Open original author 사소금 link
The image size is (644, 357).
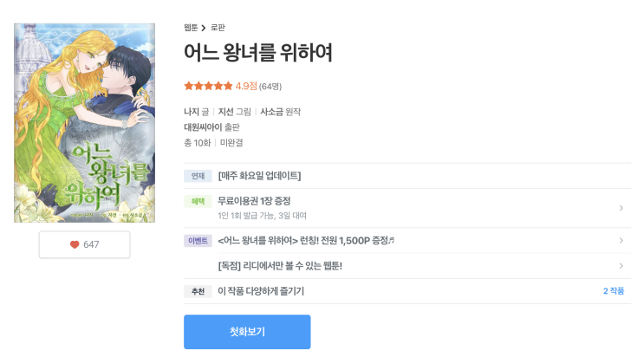tap(271, 112)
